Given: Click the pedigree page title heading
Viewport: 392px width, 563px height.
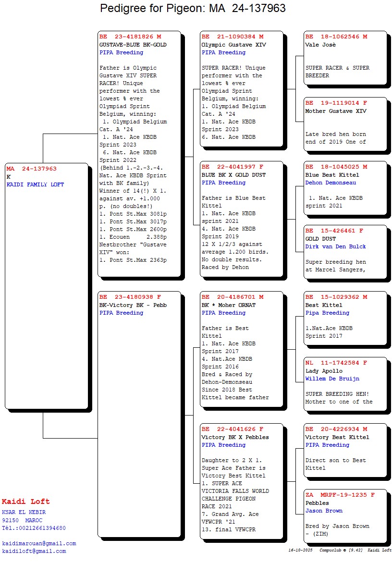Looking at the screenshot, I should pos(193,8).
